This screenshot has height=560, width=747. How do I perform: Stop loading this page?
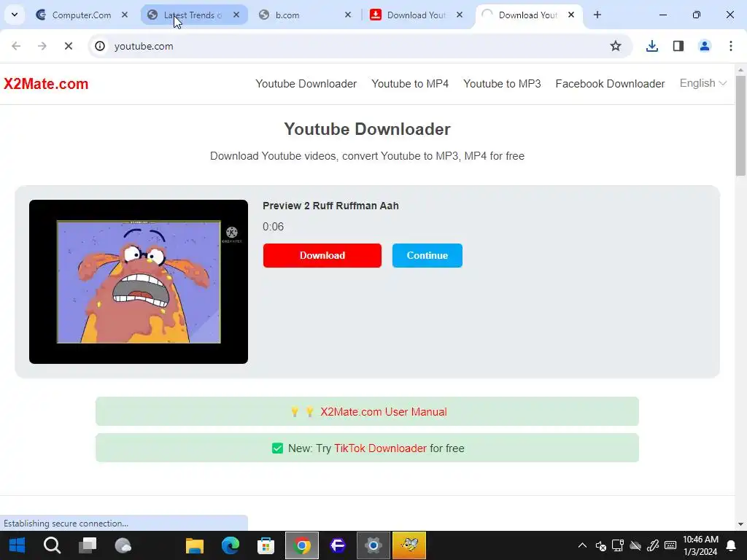(x=68, y=46)
